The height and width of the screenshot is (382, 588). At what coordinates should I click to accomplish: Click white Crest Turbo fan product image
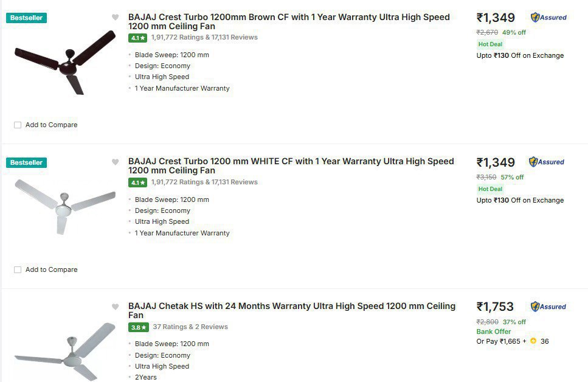click(x=65, y=207)
